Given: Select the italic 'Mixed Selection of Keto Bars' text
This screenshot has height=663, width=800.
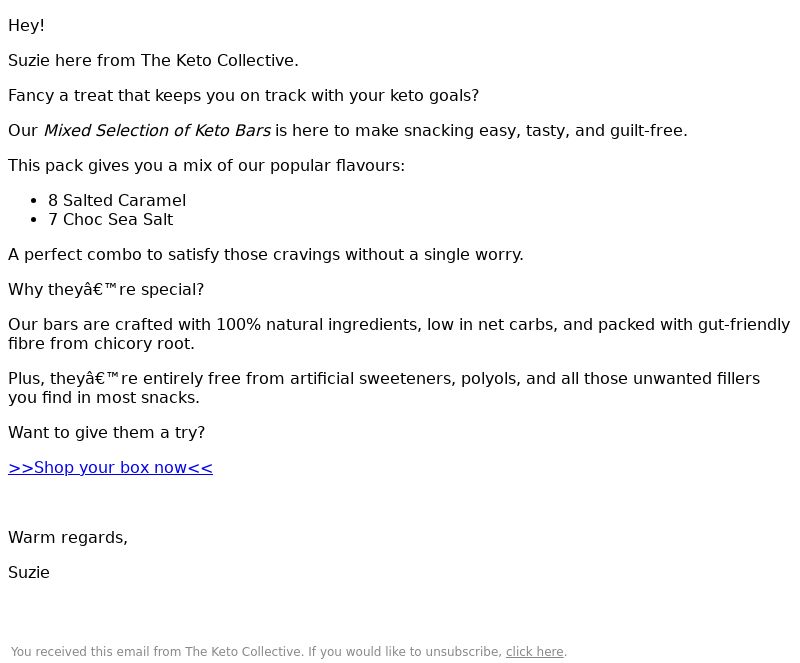Looking at the screenshot, I should pos(157,130).
